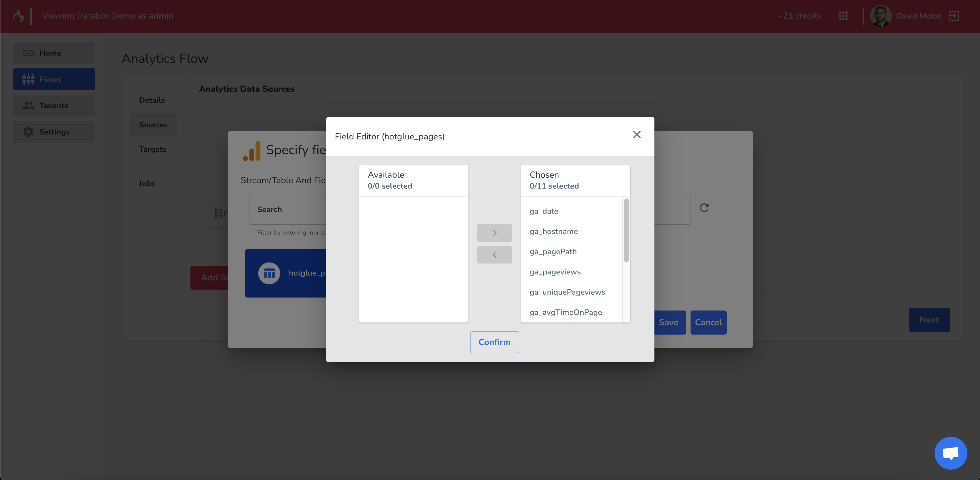Image resolution: width=980 pixels, height=480 pixels.
Task: Select ga_avgTimeOnPage field
Action: point(565,312)
